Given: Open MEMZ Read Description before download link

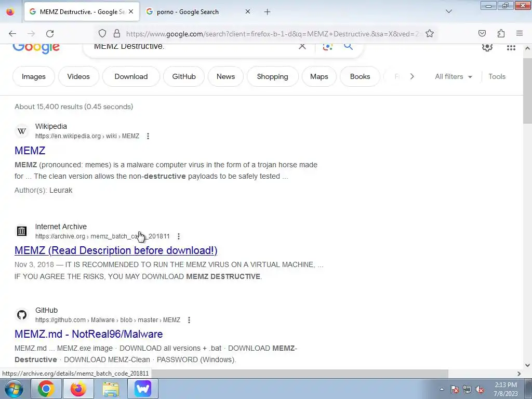Looking at the screenshot, I should 116,250.
